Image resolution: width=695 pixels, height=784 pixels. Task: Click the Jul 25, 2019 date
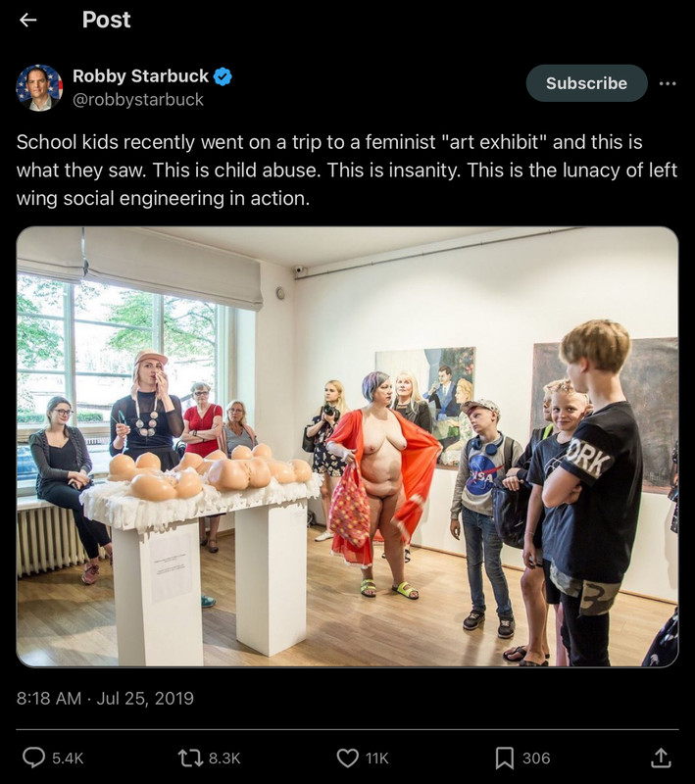coord(145,698)
